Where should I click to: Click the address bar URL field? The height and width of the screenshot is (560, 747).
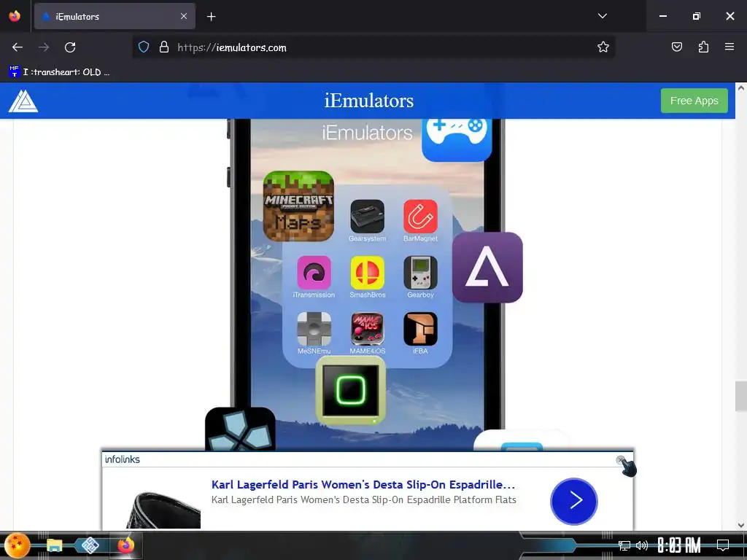(x=374, y=47)
